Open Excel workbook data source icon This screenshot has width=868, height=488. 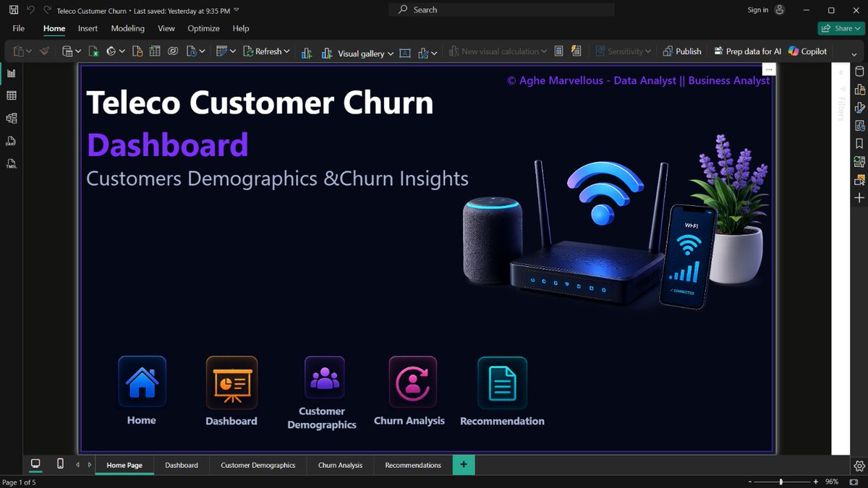click(x=93, y=51)
